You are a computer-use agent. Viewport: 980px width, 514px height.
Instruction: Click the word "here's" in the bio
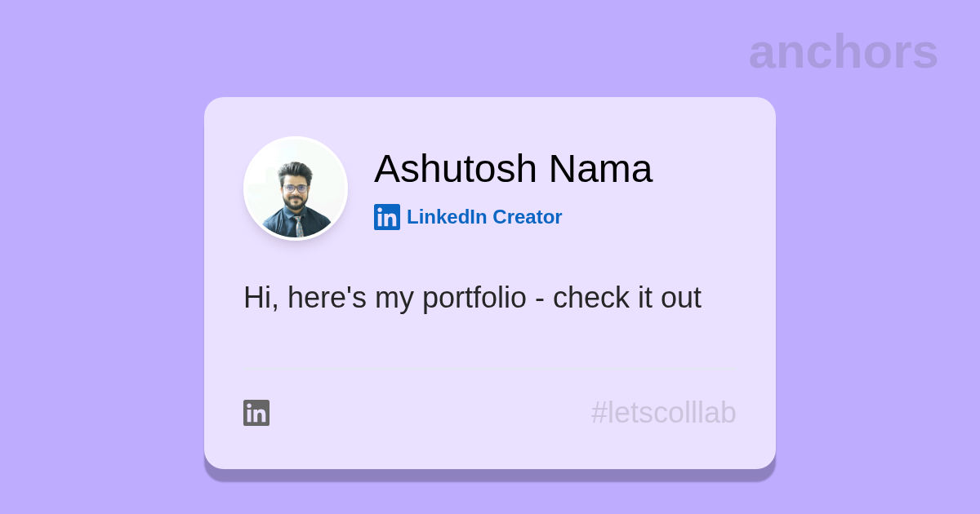point(327,298)
